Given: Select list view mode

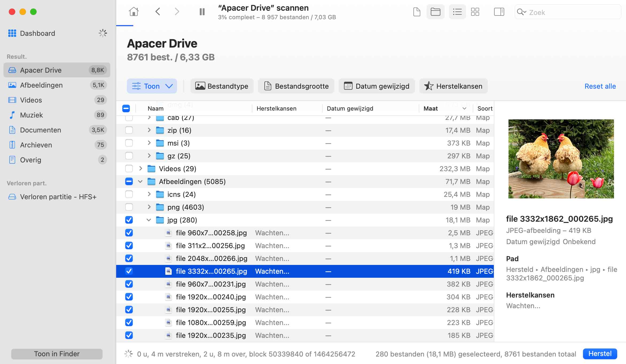Looking at the screenshot, I should (457, 12).
